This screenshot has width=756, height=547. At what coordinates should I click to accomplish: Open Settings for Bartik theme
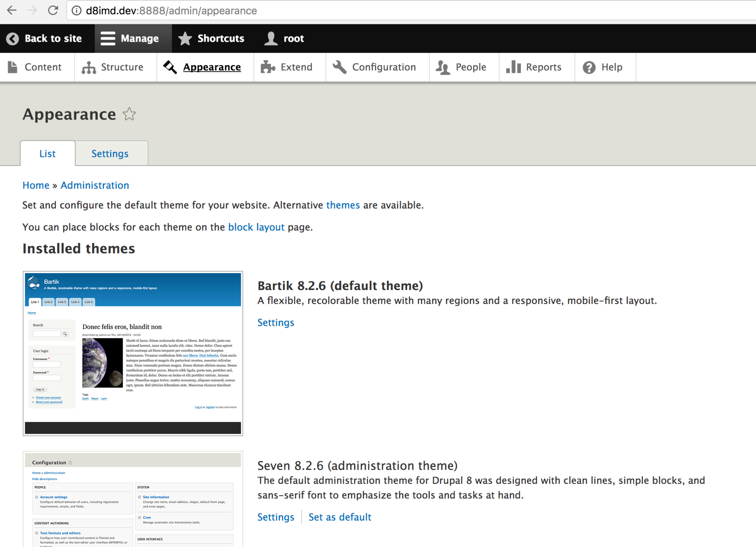[276, 323]
